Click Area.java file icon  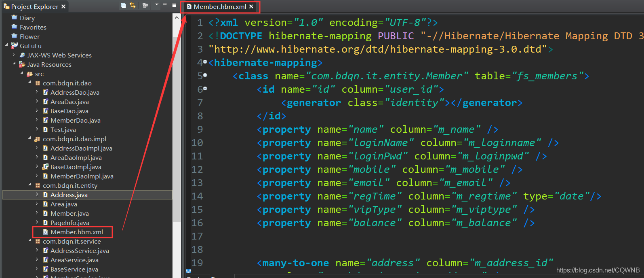(45, 204)
